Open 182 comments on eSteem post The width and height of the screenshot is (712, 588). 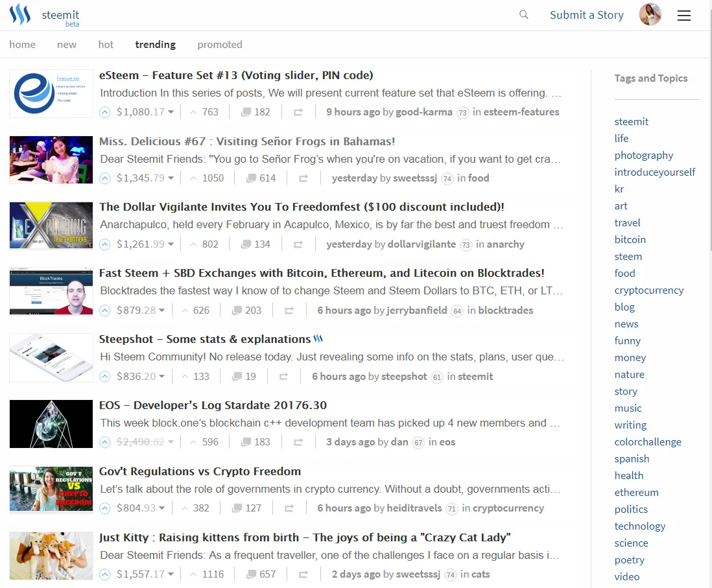coord(255,112)
